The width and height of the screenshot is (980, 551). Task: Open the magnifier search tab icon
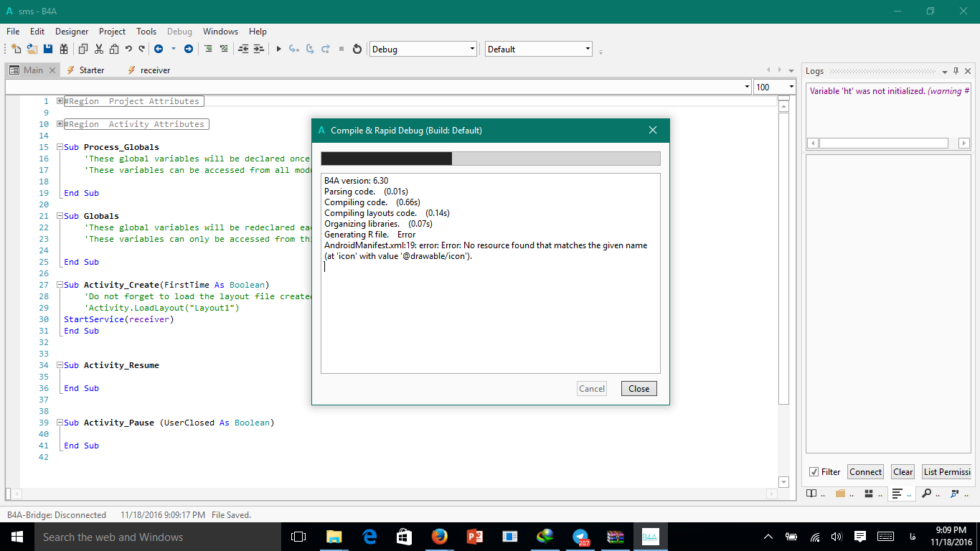[926, 494]
